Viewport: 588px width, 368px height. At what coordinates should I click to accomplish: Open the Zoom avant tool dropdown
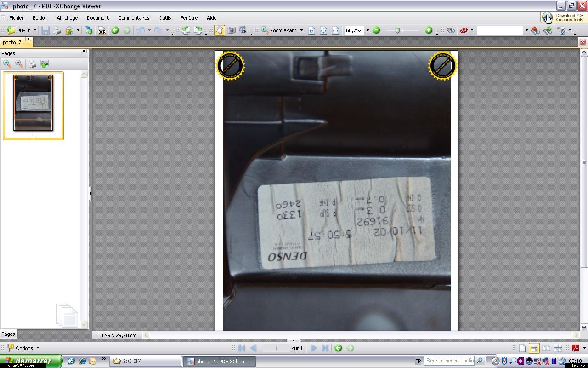(x=301, y=30)
